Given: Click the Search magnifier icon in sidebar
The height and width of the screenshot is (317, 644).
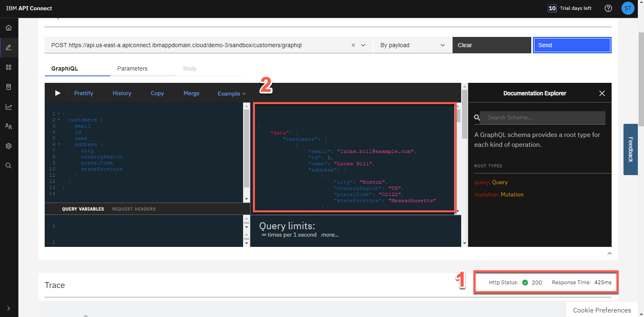Looking at the screenshot, I should (9, 166).
